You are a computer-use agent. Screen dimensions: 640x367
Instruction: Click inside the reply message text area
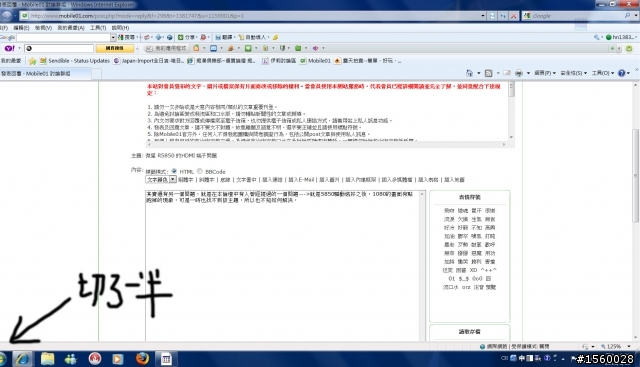[282, 265]
